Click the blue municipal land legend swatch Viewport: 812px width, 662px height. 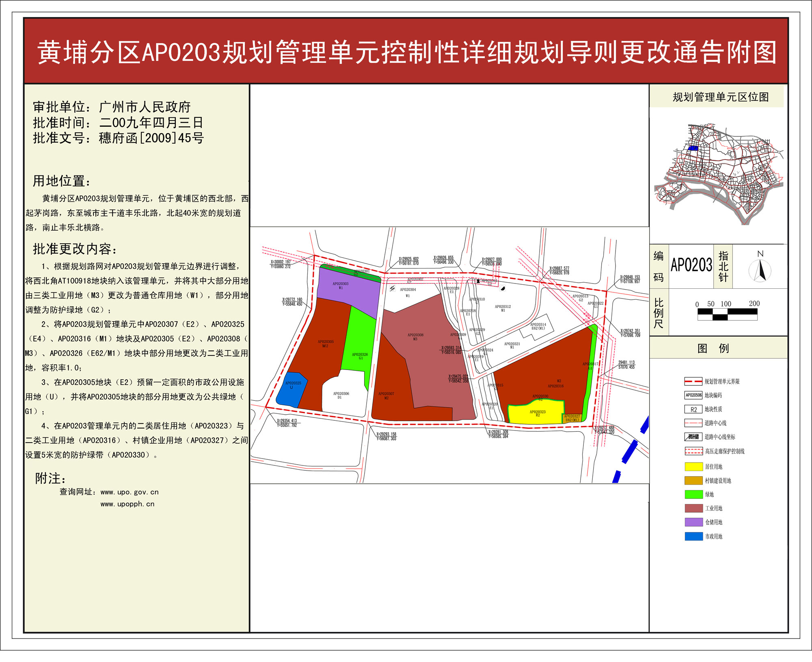(x=693, y=537)
